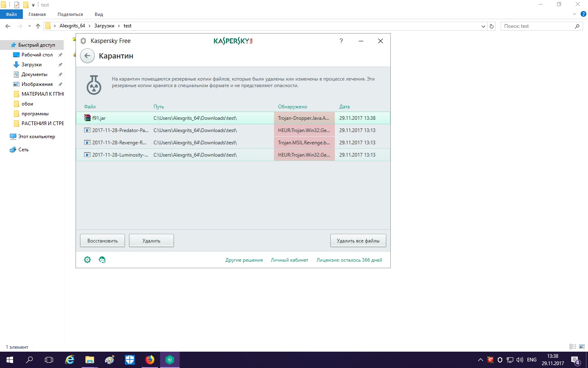The height and width of the screenshot is (368, 588).
Task: Open File Explorer taskbar icon
Action: 89,360
